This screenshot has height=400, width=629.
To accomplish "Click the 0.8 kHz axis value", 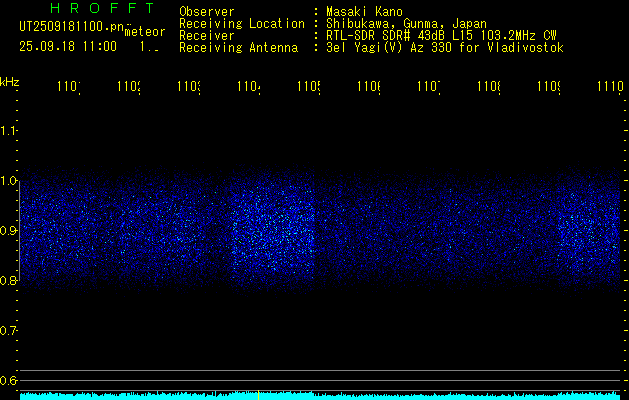I will [x=8, y=280].
